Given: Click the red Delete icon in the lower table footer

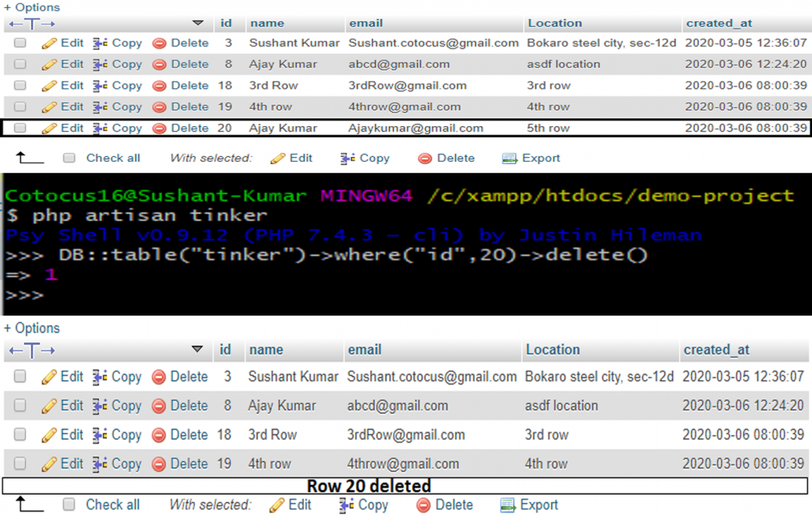Looking at the screenshot, I should (x=424, y=506).
